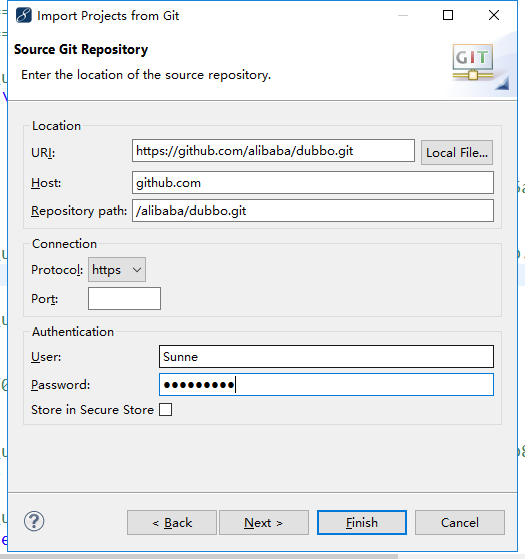Enable Store in Secure Store checkbox
525x559 pixels.
click(165, 410)
